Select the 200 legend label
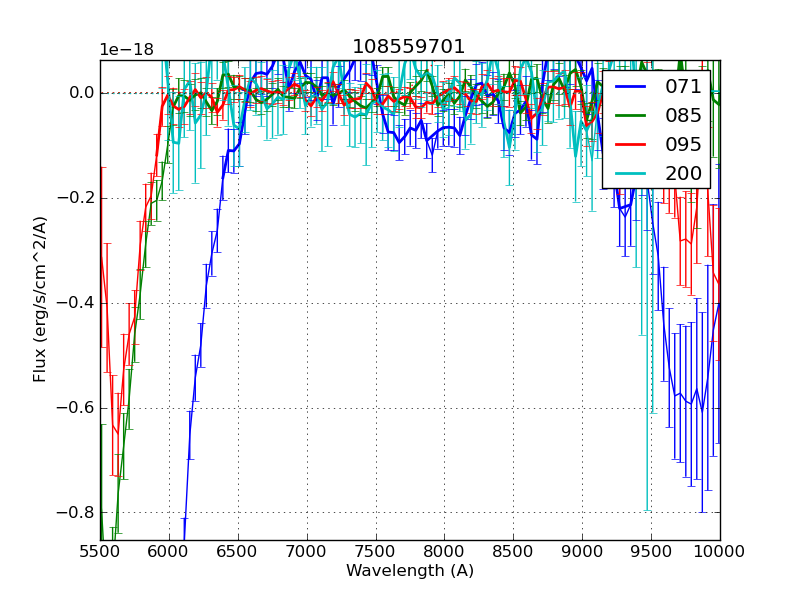This screenshot has height=600, width=800. 683,173
